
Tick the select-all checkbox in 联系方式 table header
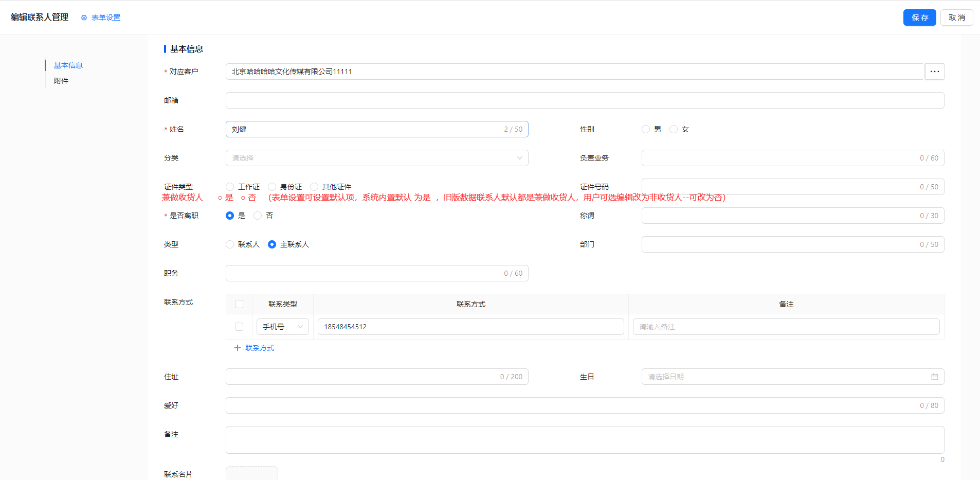pos(239,304)
